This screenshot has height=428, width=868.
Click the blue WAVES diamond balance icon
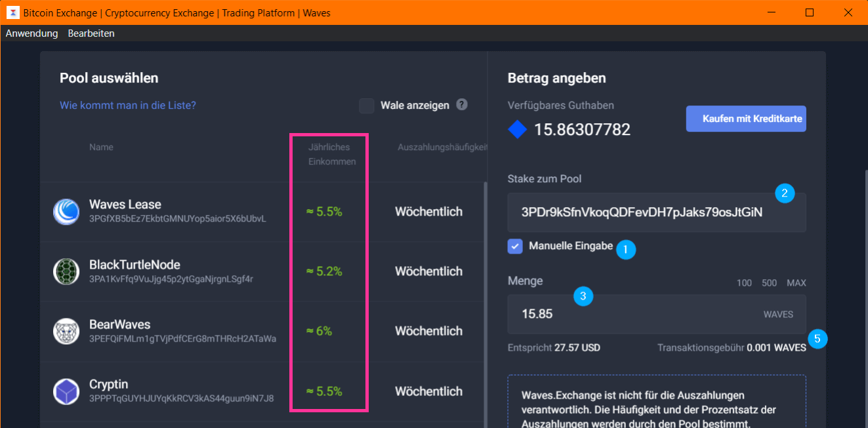point(518,129)
